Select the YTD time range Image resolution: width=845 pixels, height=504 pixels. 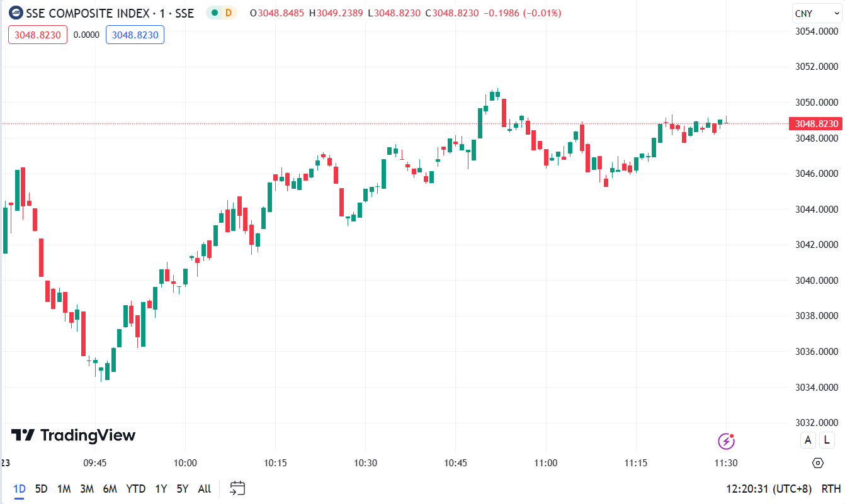click(135, 489)
